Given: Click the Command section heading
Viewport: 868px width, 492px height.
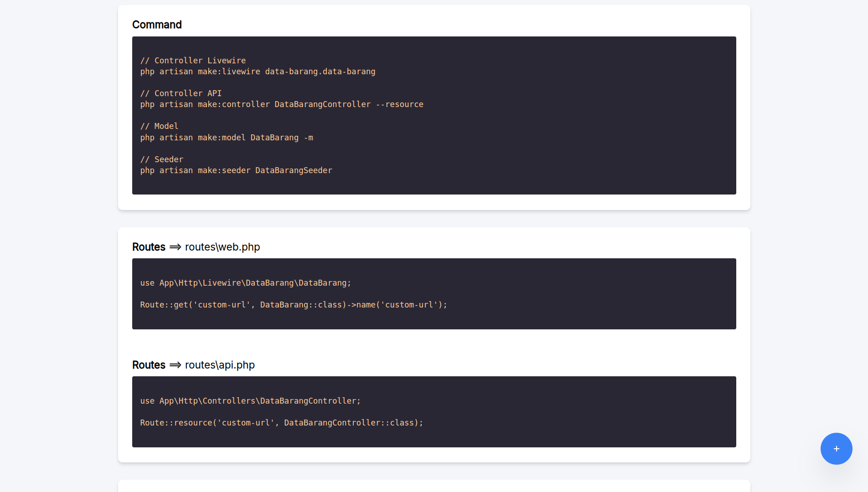Looking at the screenshot, I should 157,25.
